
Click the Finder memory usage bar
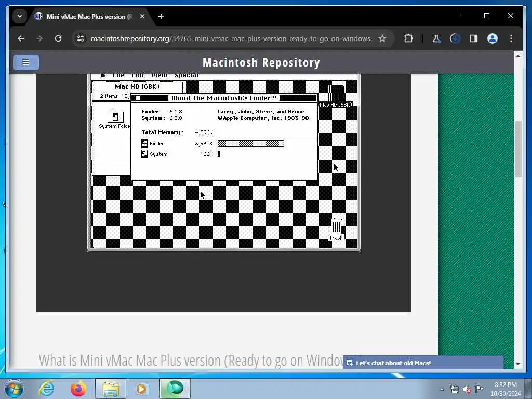(251, 143)
